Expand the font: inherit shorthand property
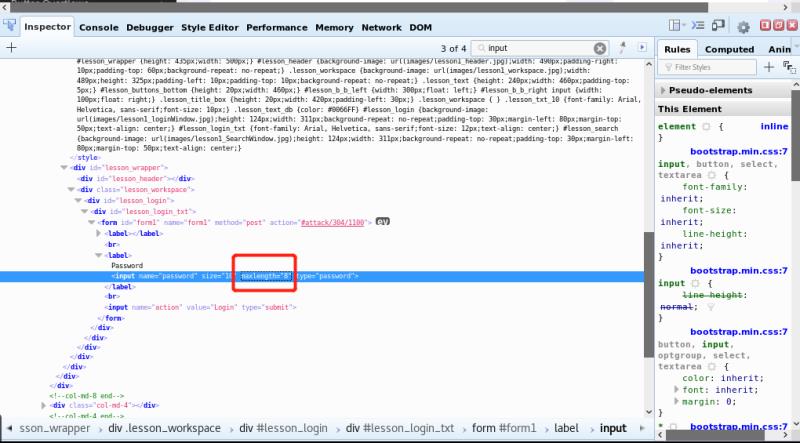800x443 pixels. tap(677, 389)
